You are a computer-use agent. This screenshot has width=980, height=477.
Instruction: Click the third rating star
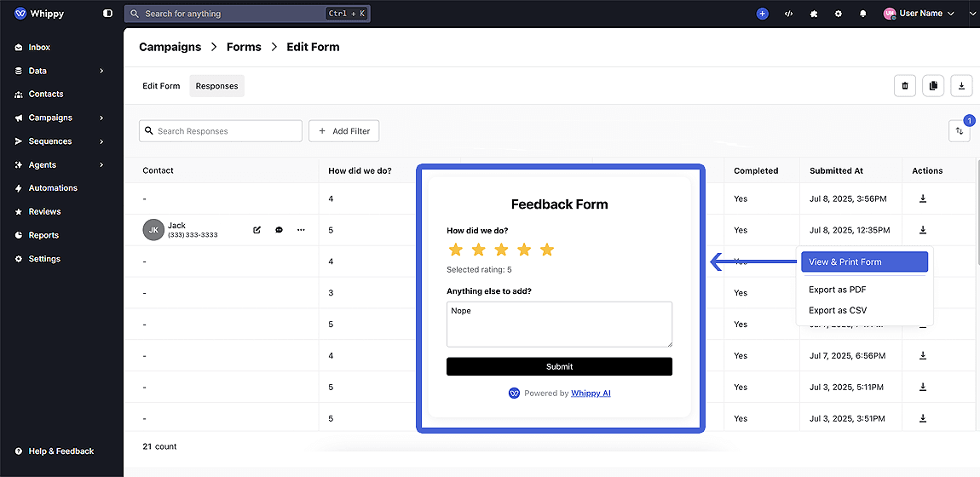pos(501,250)
